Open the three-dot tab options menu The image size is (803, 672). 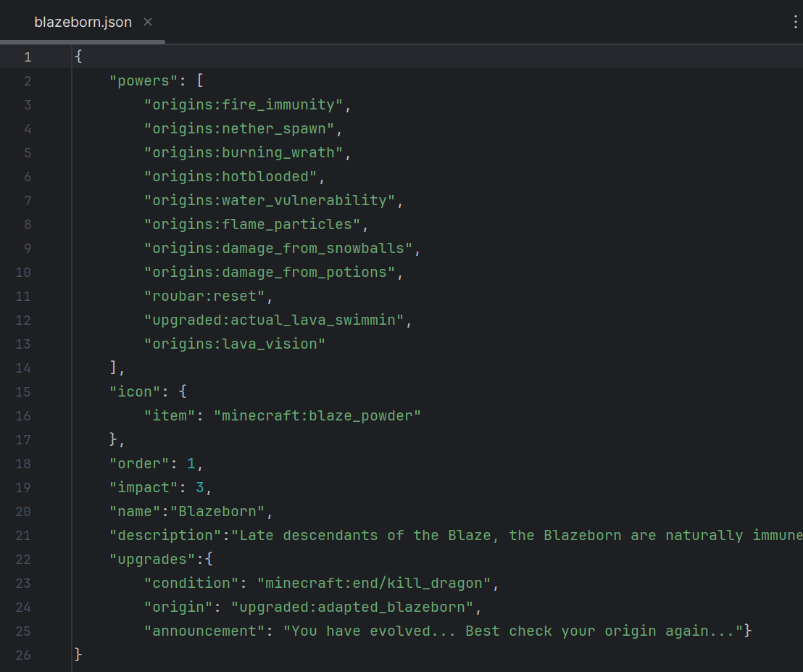click(796, 22)
